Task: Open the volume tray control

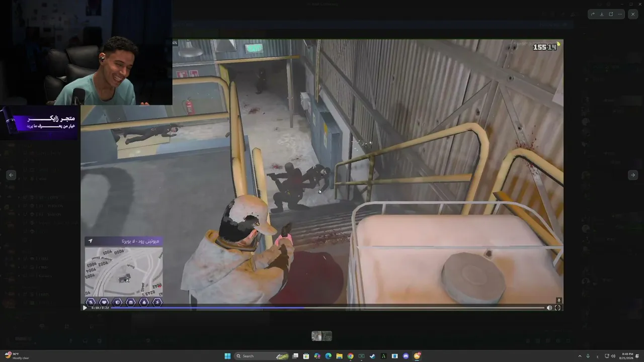Action: point(613,356)
